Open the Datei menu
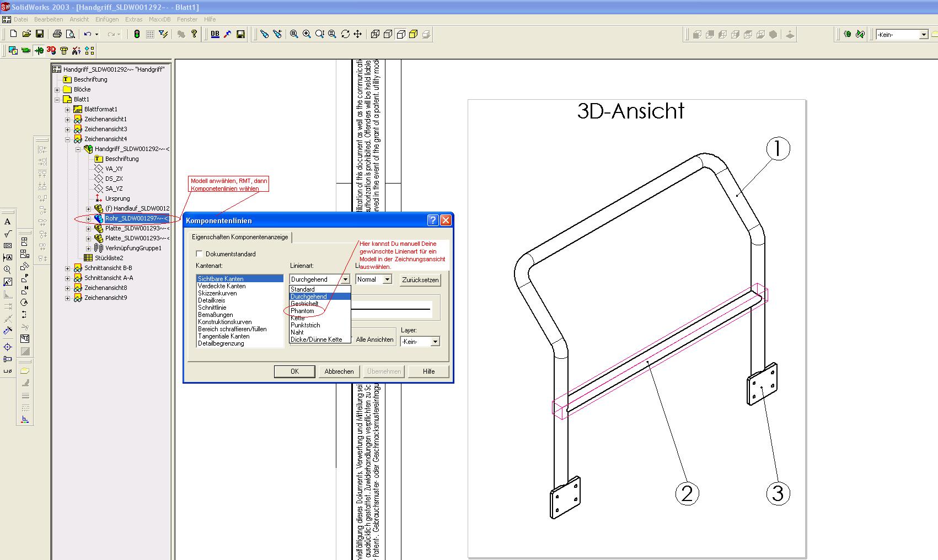This screenshot has height=560, width=938. click(x=21, y=19)
